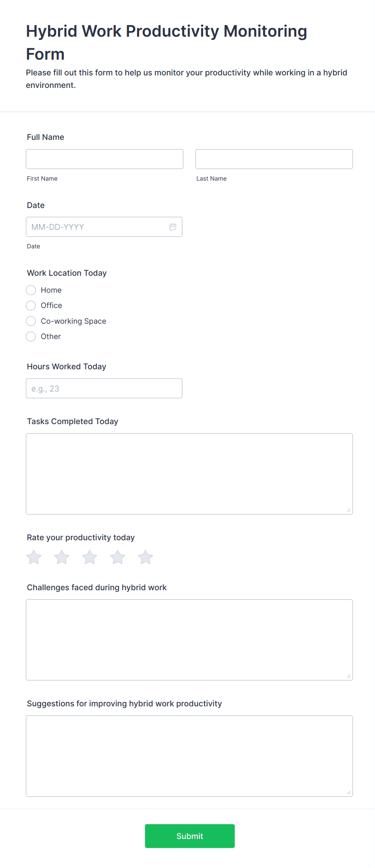
Task: Click the First Name input field
Action: (x=104, y=159)
